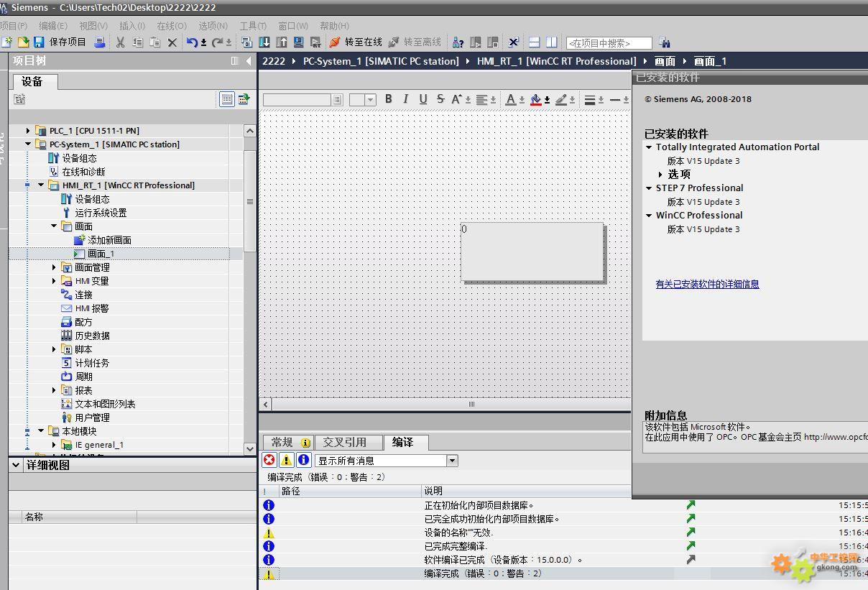Expand PLC_1 [CPU 1511-1 PN] node
This screenshot has width=868, height=590.
28,131
